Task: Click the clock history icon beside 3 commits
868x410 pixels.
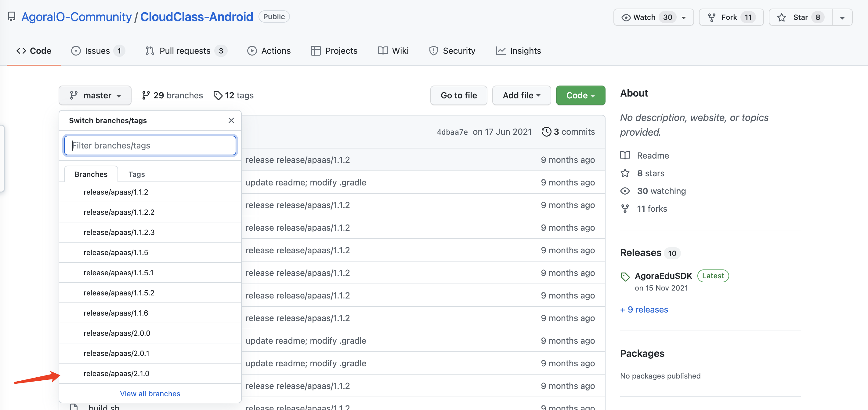Action: pyautogui.click(x=546, y=132)
